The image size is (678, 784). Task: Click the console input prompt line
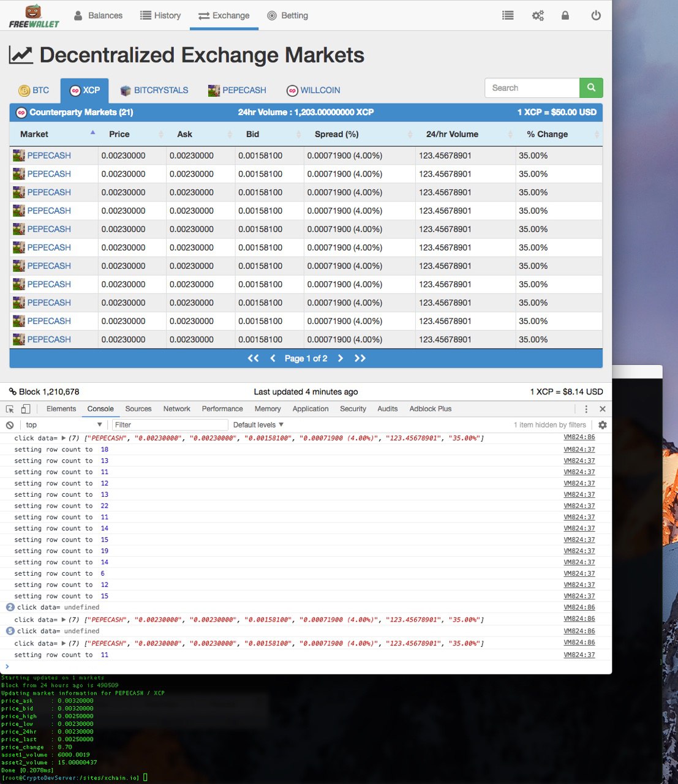point(306,667)
